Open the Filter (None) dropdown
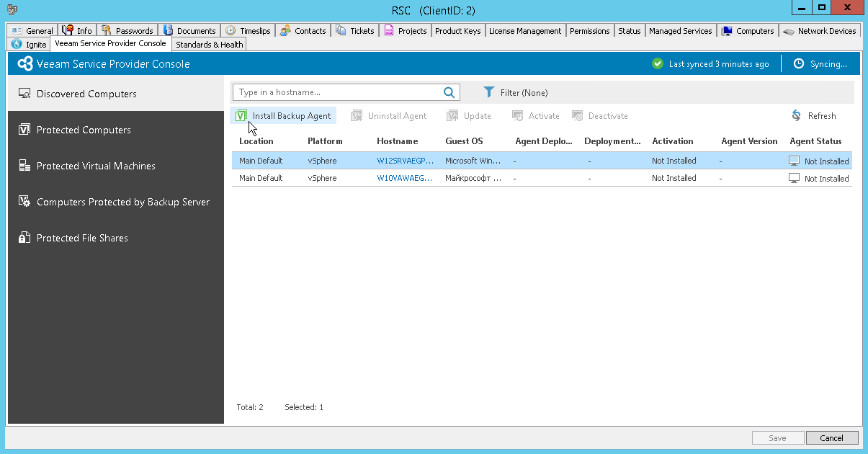Viewport: 868px width, 454px height. click(x=516, y=92)
